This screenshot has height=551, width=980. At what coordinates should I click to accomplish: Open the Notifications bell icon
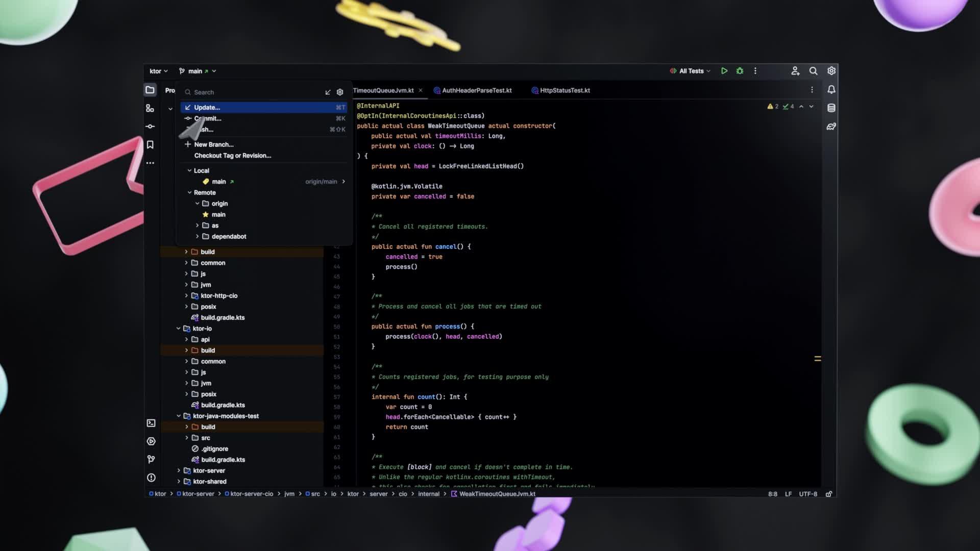click(x=831, y=89)
